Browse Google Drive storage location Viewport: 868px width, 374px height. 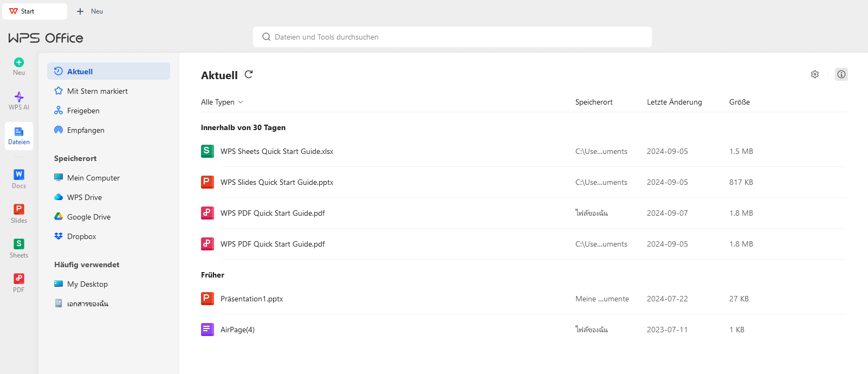[89, 217]
